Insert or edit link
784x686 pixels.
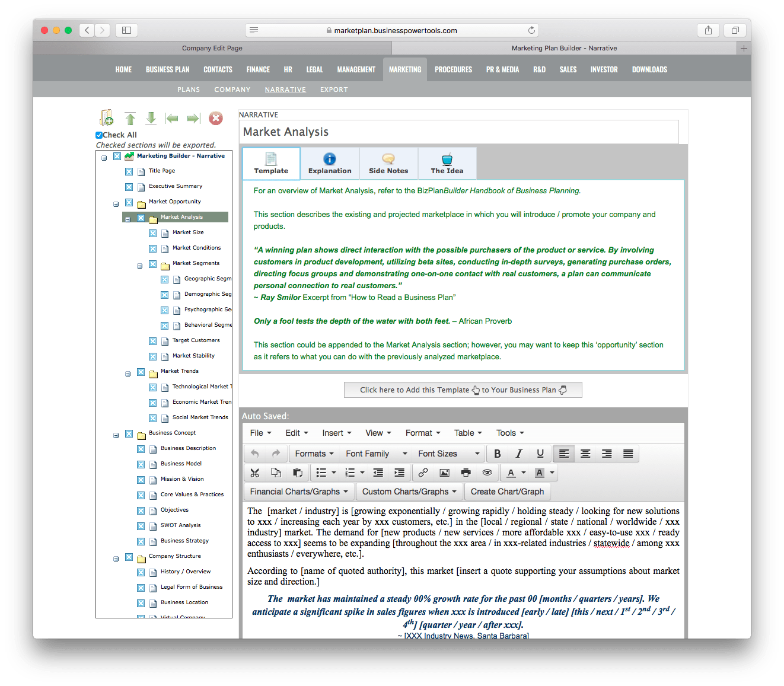tap(423, 473)
